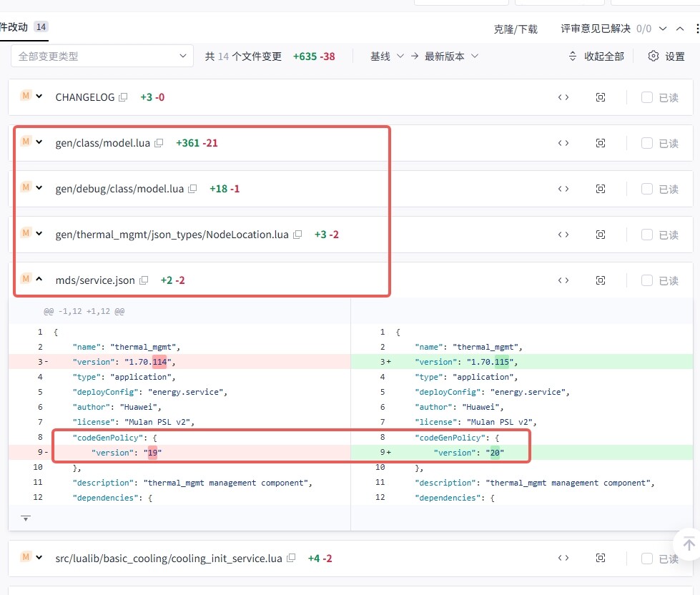The image size is (700, 595).
Task: Click the +635 -38 change summary
Action: (x=314, y=56)
